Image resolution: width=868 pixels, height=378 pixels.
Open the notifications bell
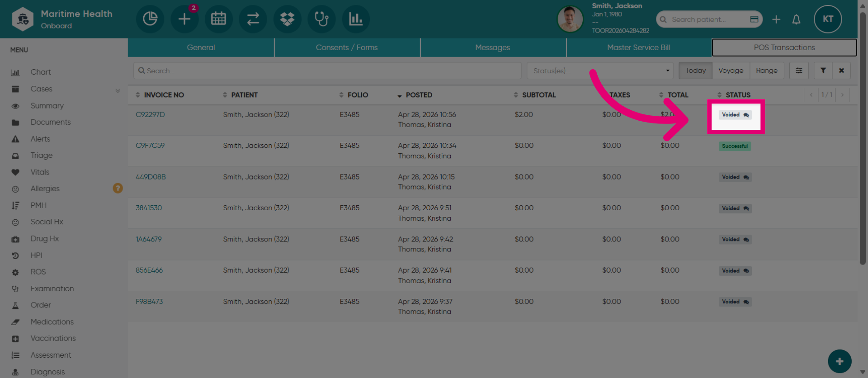point(797,19)
